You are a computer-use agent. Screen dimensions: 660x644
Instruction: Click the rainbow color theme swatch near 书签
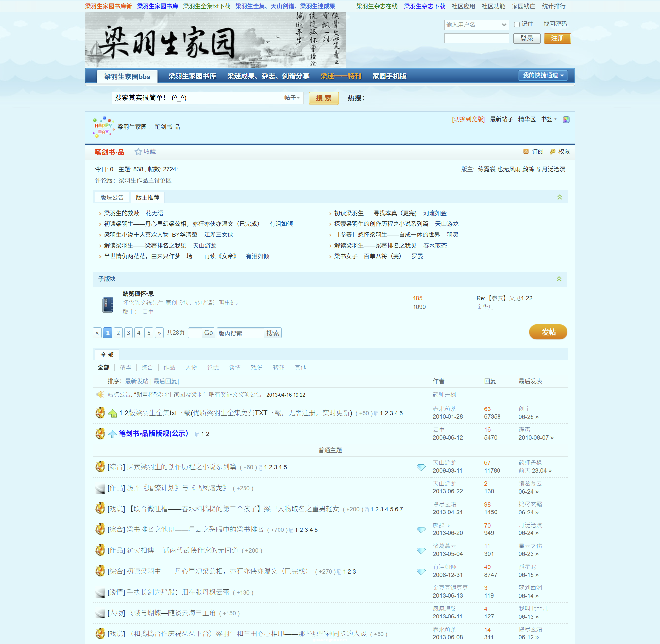(x=566, y=119)
